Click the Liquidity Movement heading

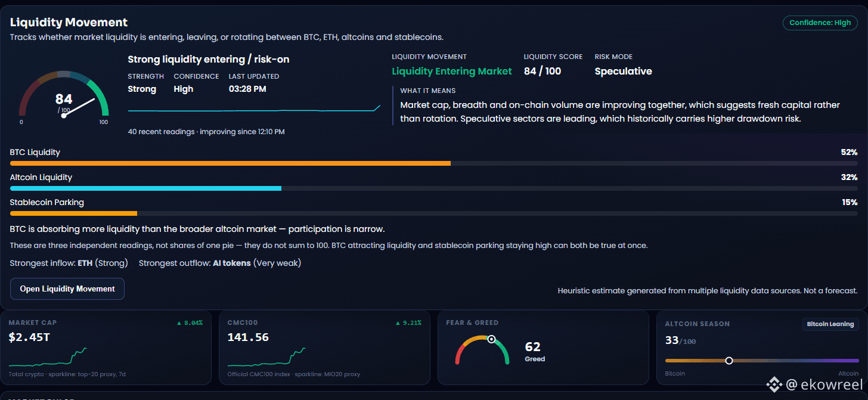pos(69,23)
